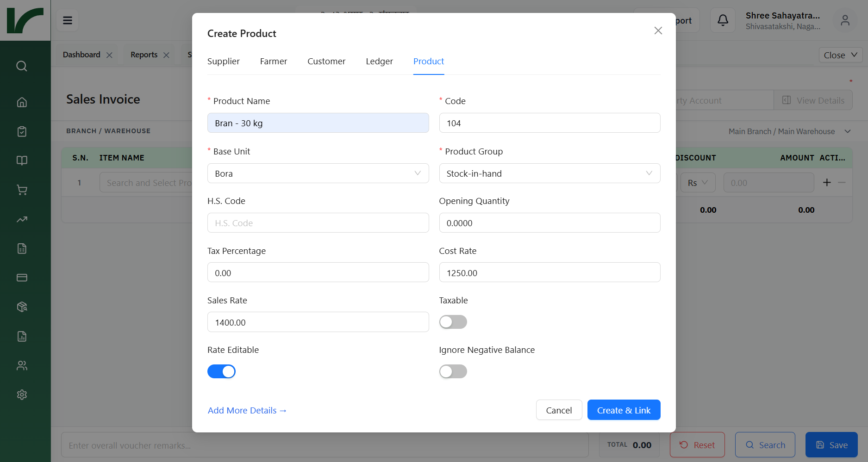
Task: Select the Product tab
Action: (x=429, y=62)
